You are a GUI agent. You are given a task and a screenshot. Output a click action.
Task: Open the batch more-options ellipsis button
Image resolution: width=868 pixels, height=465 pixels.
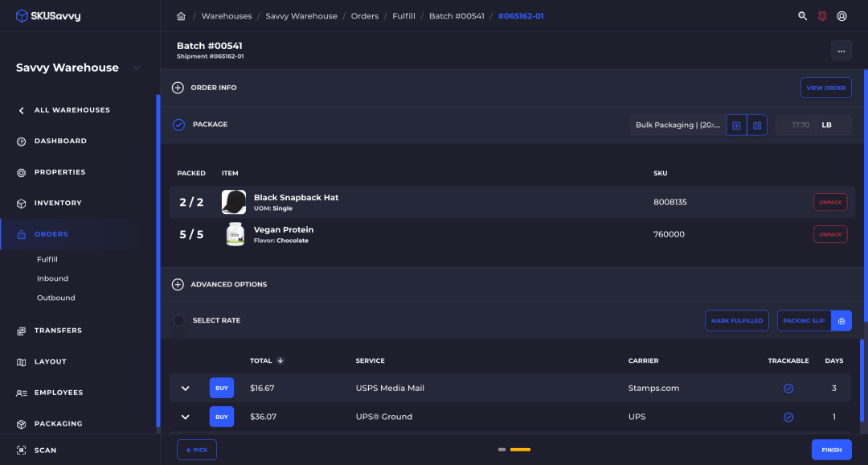pos(841,51)
